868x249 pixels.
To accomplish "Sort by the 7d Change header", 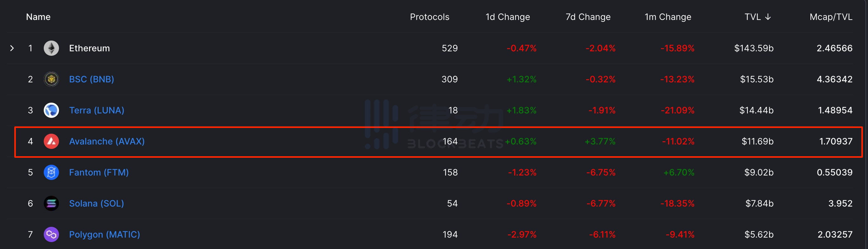I will [588, 17].
